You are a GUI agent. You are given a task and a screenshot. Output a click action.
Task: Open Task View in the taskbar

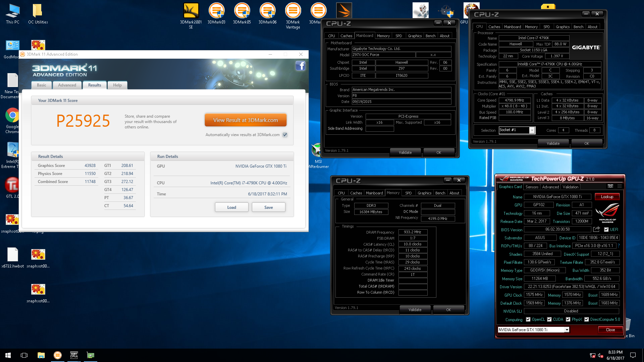24,355
